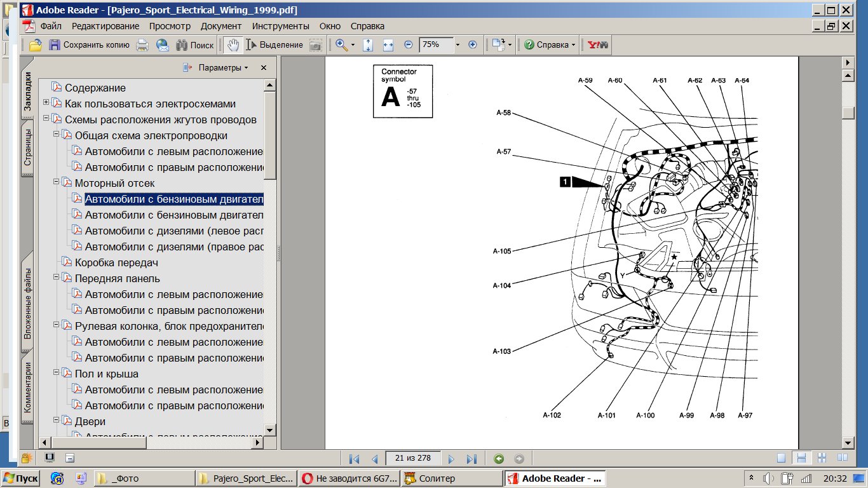The height and width of the screenshot is (488, 868).
Task: Open the 'Коробка передач' bookmark
Action: tap(116, 262)
